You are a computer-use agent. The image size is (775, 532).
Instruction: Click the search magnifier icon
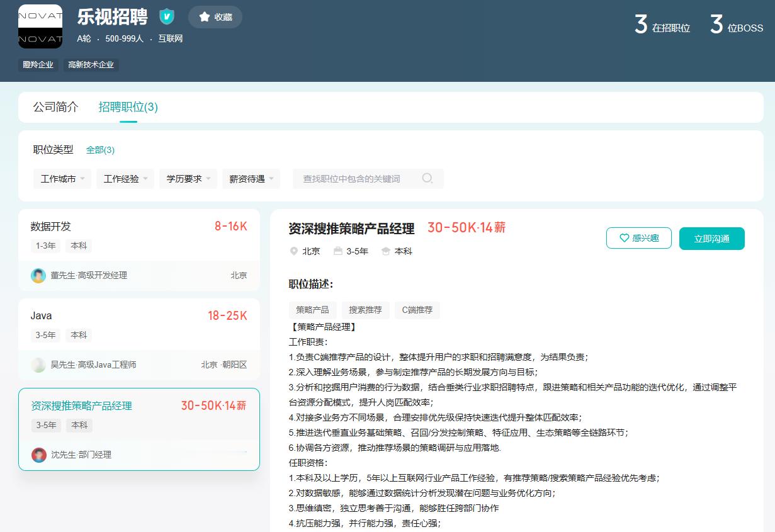click(x=427, y=179)
